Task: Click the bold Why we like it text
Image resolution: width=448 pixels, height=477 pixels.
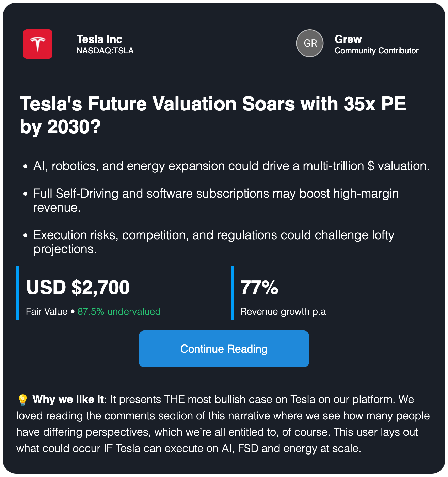Action: 68,399
